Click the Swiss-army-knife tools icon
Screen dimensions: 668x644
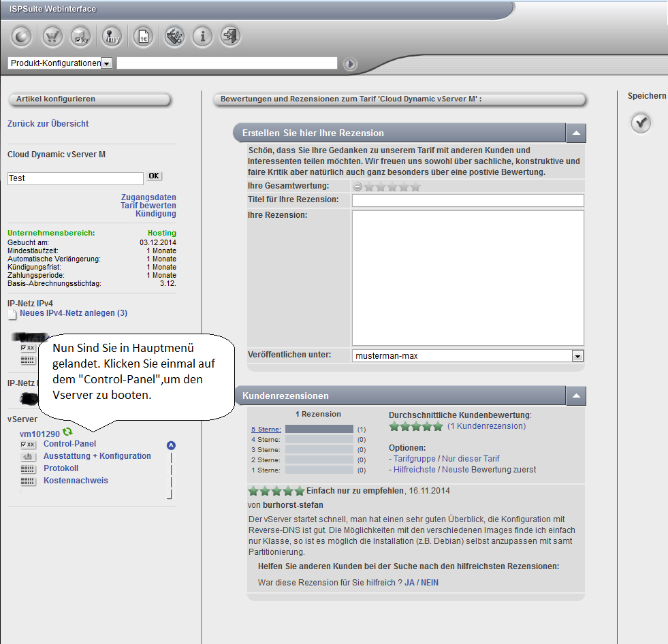coord(172,36)
